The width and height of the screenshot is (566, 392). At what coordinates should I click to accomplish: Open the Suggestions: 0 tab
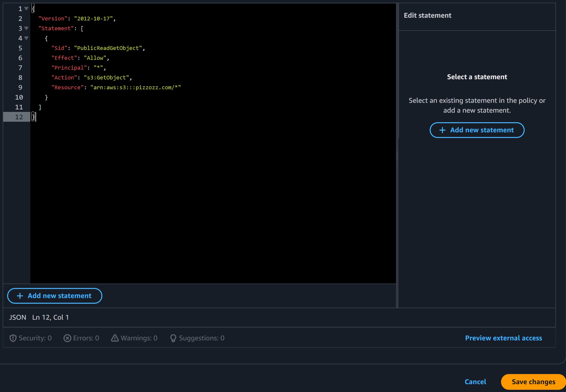click(202, 338)
